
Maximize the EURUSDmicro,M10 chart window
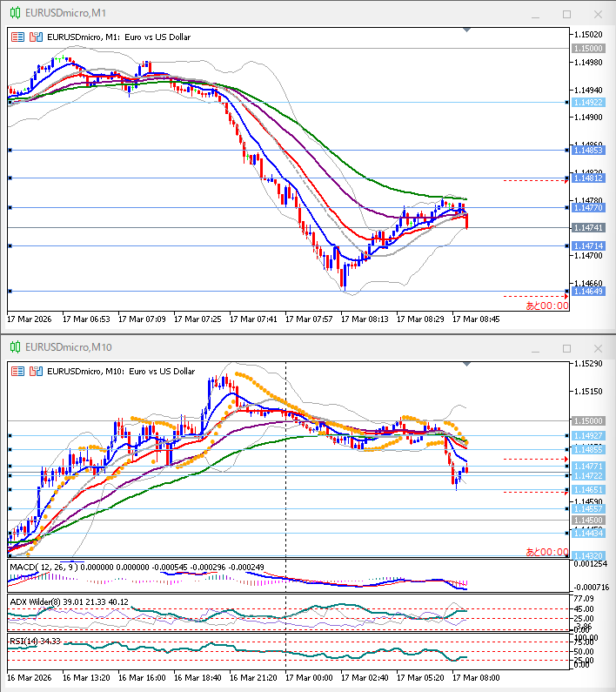(566, 347)
